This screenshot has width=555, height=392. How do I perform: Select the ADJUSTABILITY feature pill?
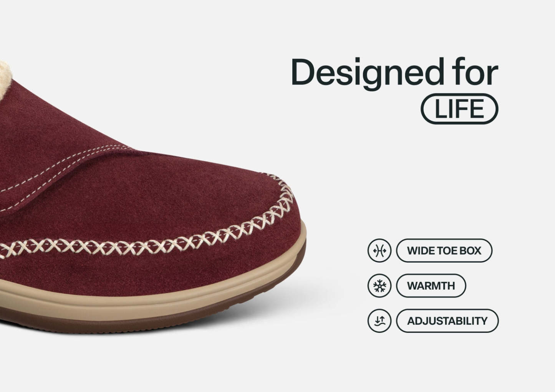pyautogui.click(x=447, y=321)
